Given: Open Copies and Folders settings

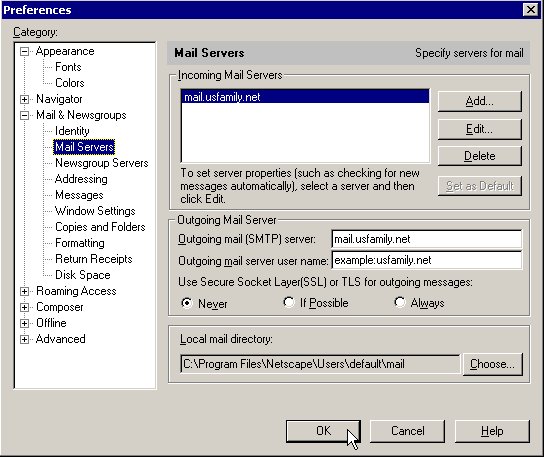Looking at the screenshot, I should [x=100, y=227].
